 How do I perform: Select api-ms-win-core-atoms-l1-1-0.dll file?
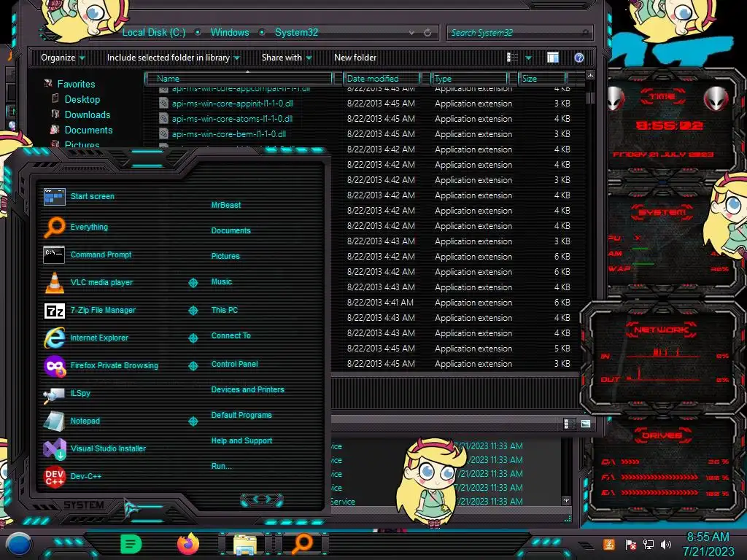[232, 119]
